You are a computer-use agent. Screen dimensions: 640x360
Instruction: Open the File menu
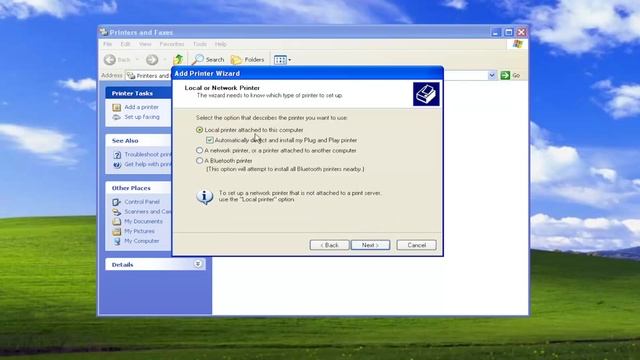[108, 44]
